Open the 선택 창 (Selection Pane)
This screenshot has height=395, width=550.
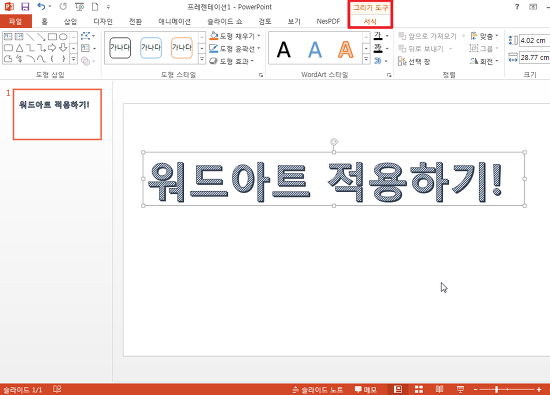414,62
